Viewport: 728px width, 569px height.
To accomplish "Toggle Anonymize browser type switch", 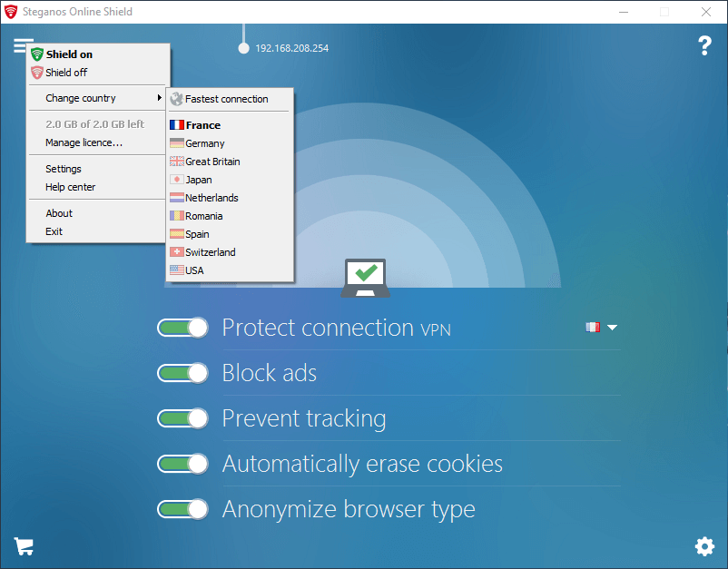I will 182,509.
